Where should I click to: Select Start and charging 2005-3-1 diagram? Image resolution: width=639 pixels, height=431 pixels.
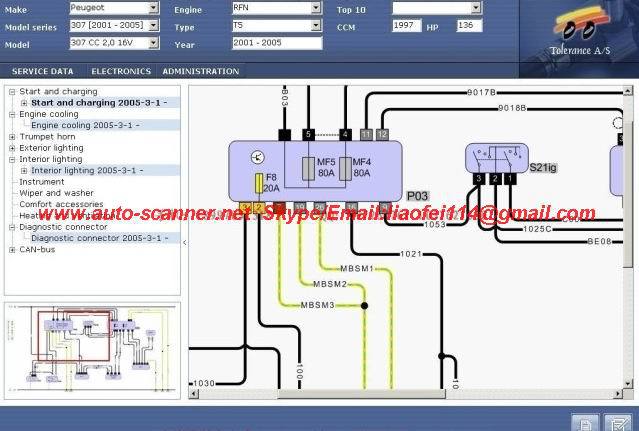99,103
